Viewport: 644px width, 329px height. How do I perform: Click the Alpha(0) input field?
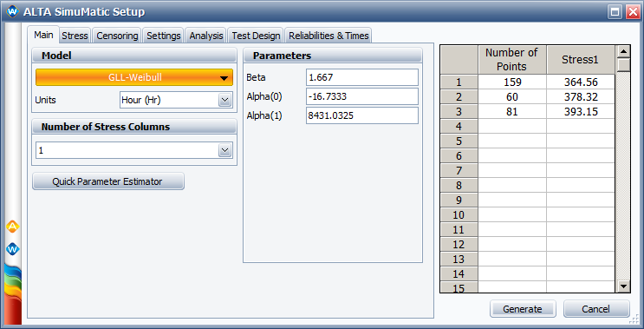(361, 96)
